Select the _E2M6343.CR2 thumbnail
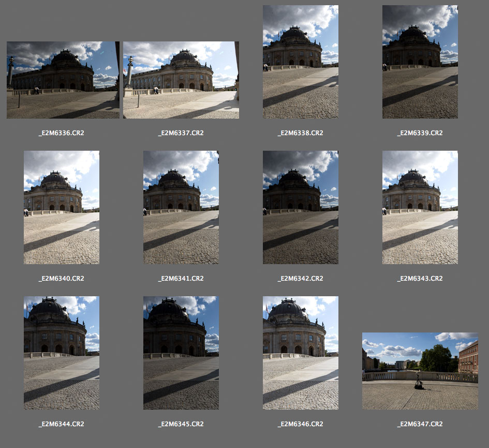This screenshot has height=448, width=489. [420, 208]
